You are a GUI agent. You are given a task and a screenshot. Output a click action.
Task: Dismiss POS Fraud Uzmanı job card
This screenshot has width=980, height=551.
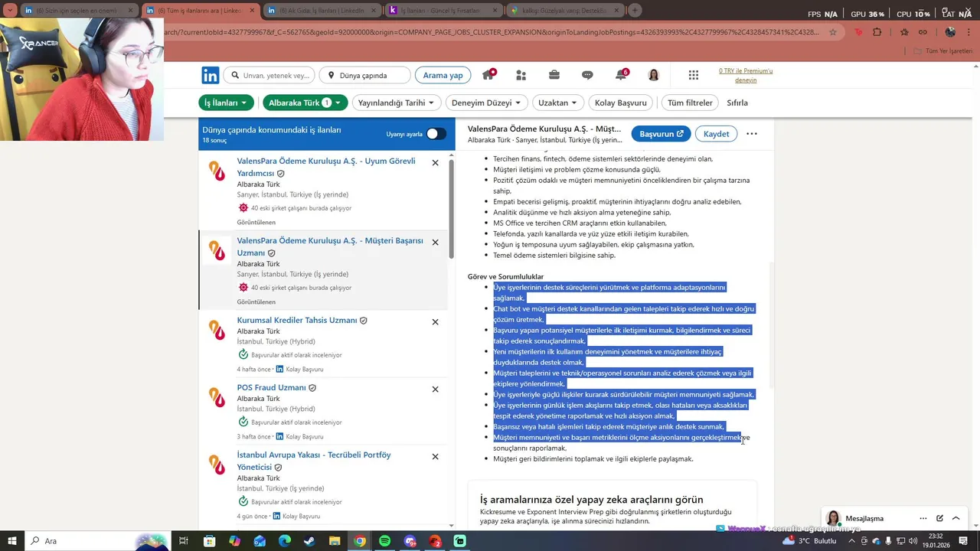(435, 389)
